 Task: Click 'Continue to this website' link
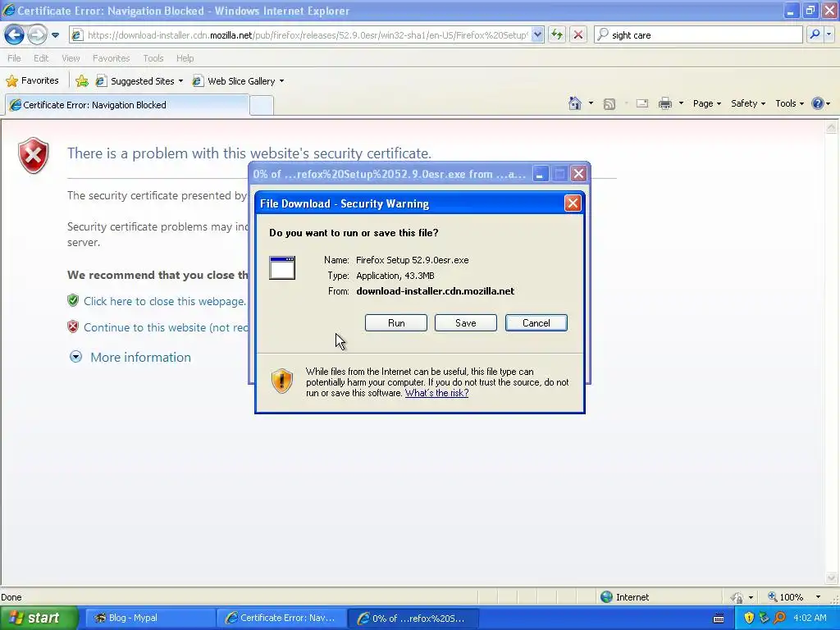(x=166, y=328)
